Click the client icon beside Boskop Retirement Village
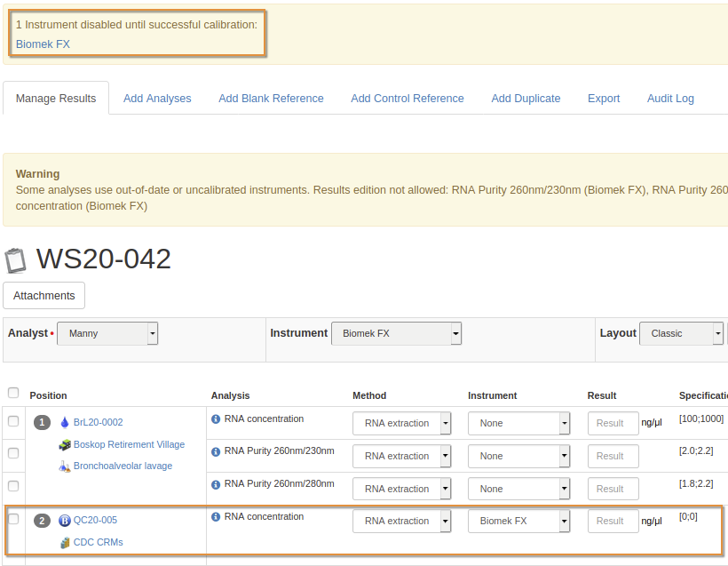The height and width of the screenshot is (566, 728). click(x=64, y=444)
